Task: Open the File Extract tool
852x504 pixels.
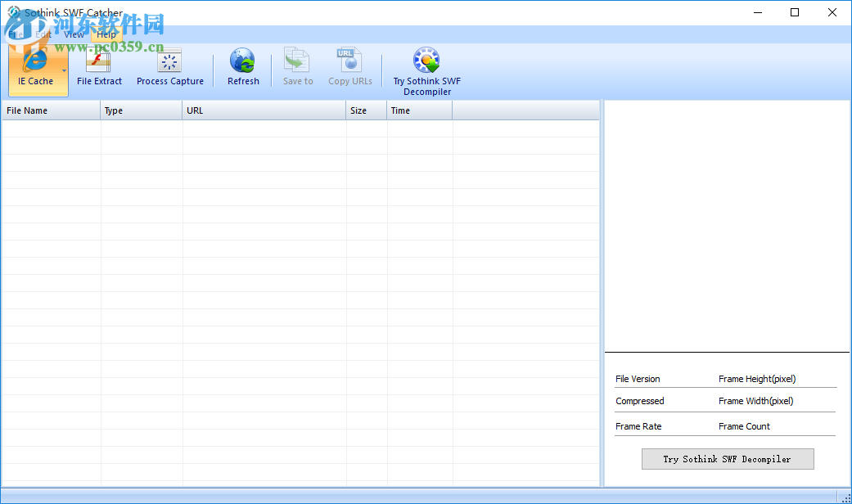Action: pos(99,68)
